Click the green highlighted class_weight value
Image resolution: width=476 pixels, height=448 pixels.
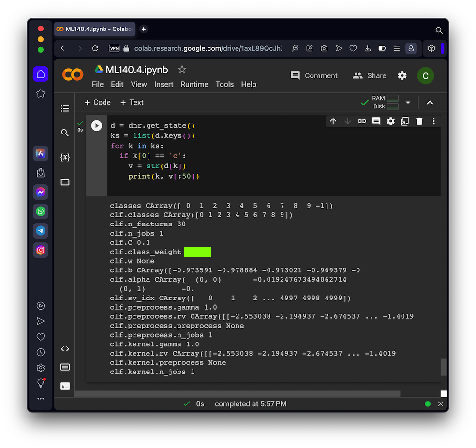(x=197, y=252)
